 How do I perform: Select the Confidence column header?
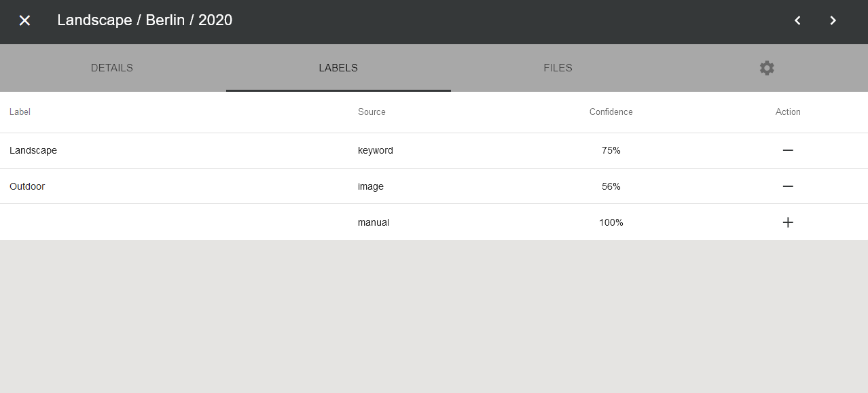[610, 112]
